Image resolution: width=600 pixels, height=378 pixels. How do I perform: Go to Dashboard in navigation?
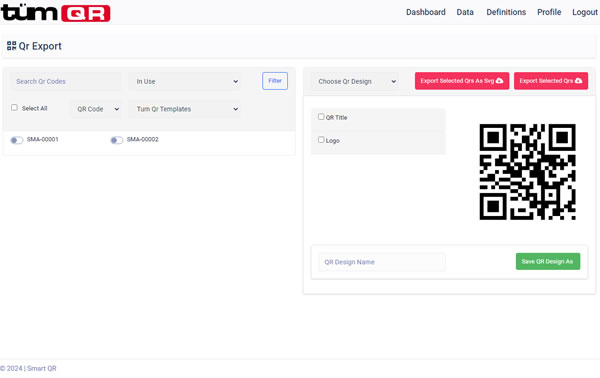(x=426, y=12)
